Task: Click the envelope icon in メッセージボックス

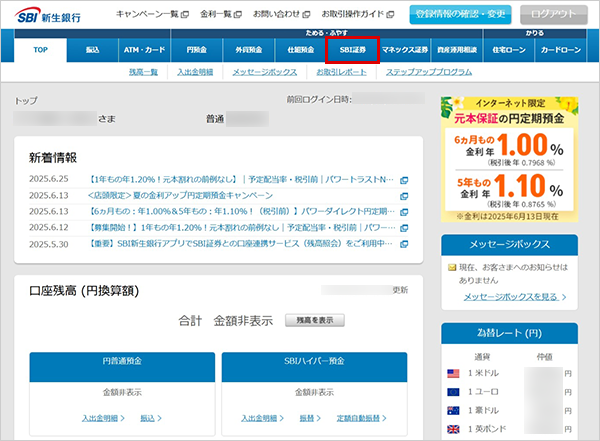Action: coord(452,267)
